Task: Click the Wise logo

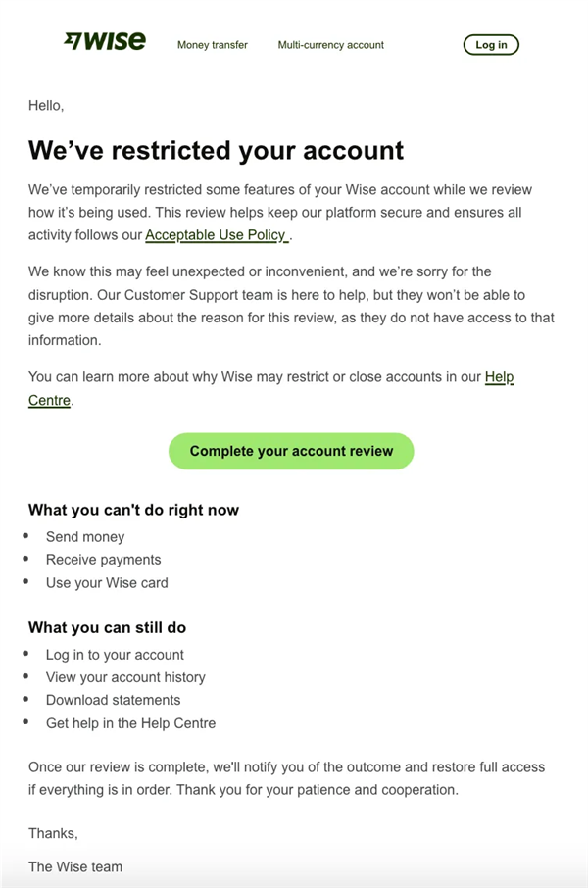Action: pyautogui.click(x=105, y=41)
